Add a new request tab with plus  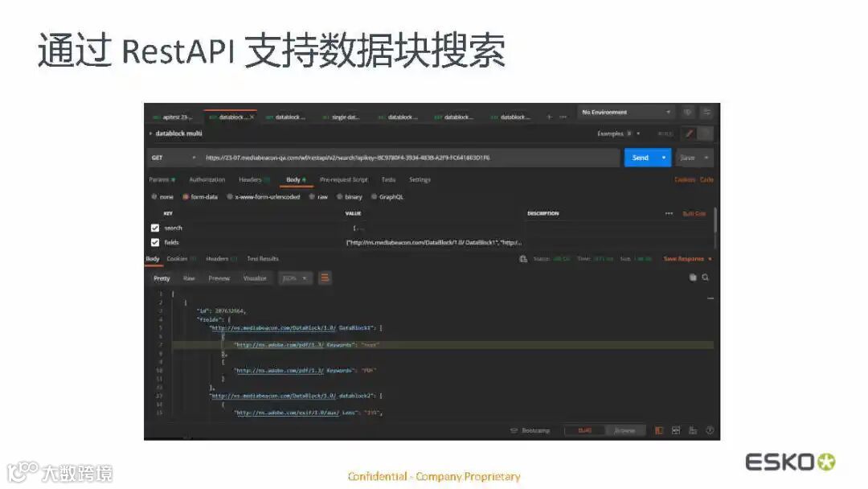[x=549, y=117]
